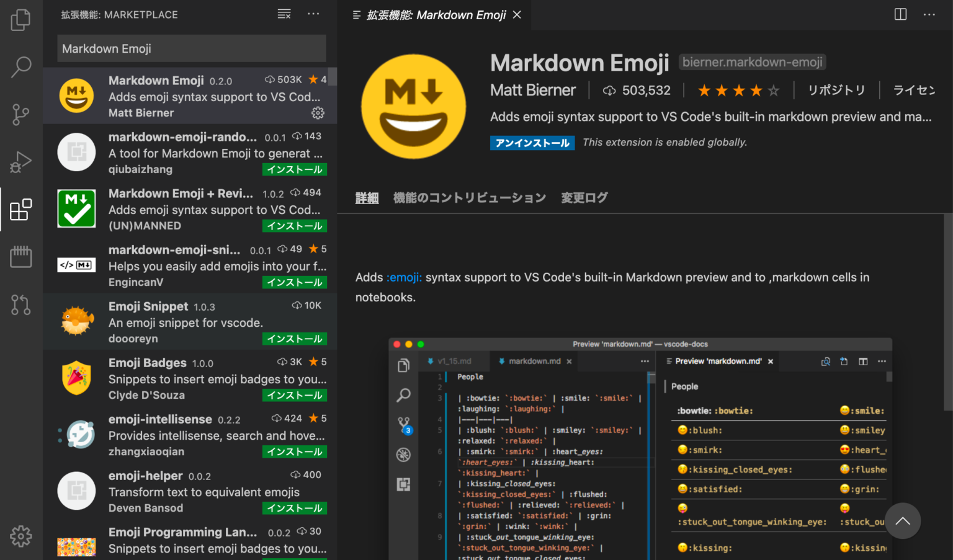
Task: Open the Explorer view in the activity bar
Action: tap(20, 19)
